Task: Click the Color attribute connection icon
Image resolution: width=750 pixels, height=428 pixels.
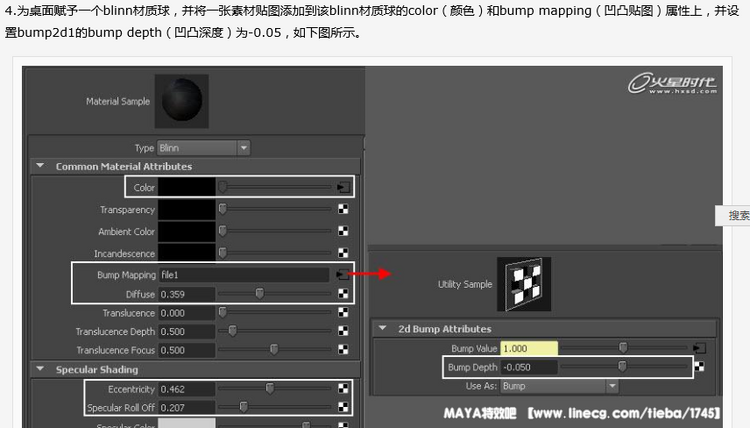Action: tap(343, 187)
